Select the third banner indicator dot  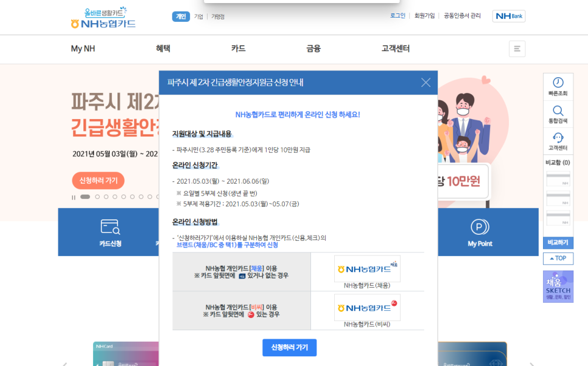tap(106, 196)
